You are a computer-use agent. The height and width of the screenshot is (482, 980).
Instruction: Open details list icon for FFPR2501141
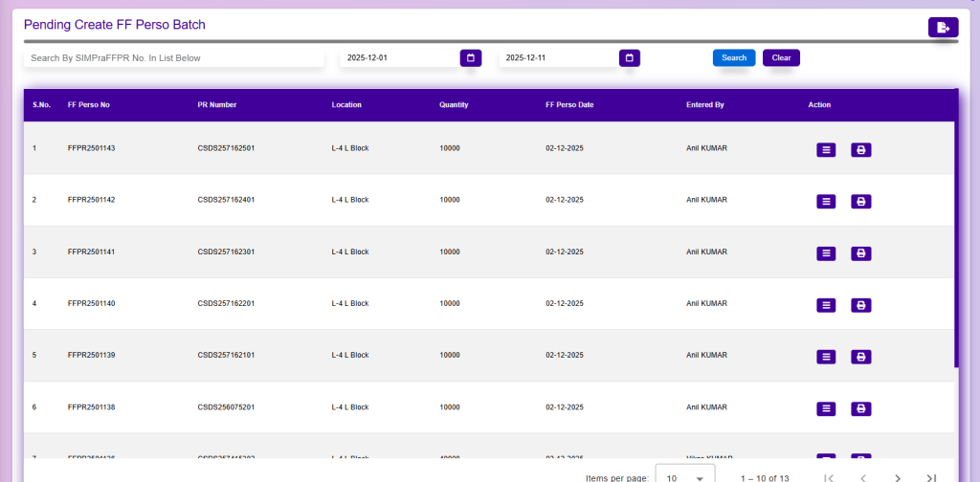tap(826, 253)
